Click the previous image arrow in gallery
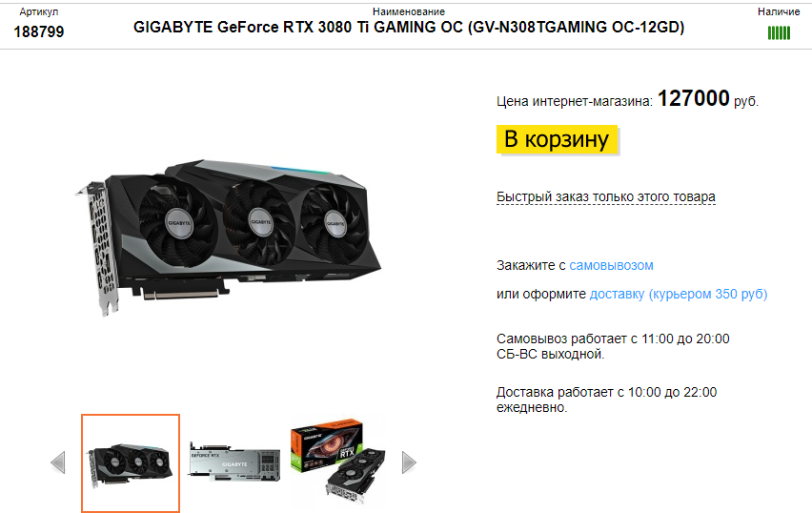Screen dimensions: 812x513 (x=58, y=462)
